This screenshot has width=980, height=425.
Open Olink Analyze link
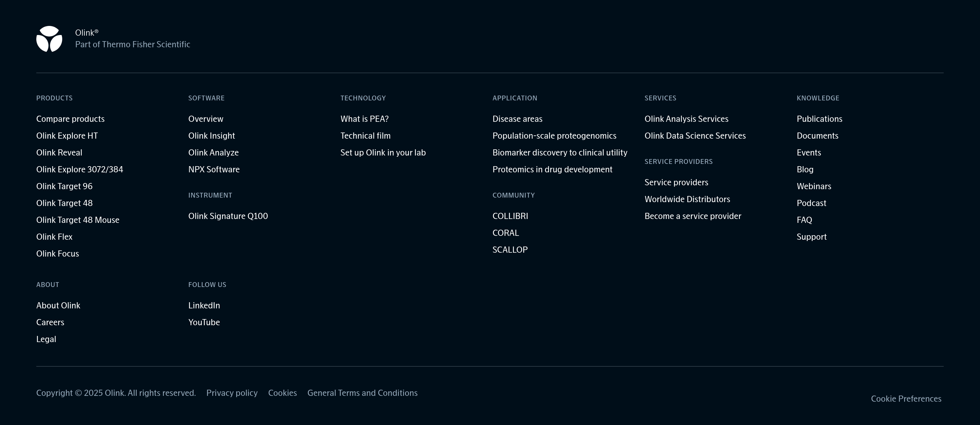click(214, 153)
